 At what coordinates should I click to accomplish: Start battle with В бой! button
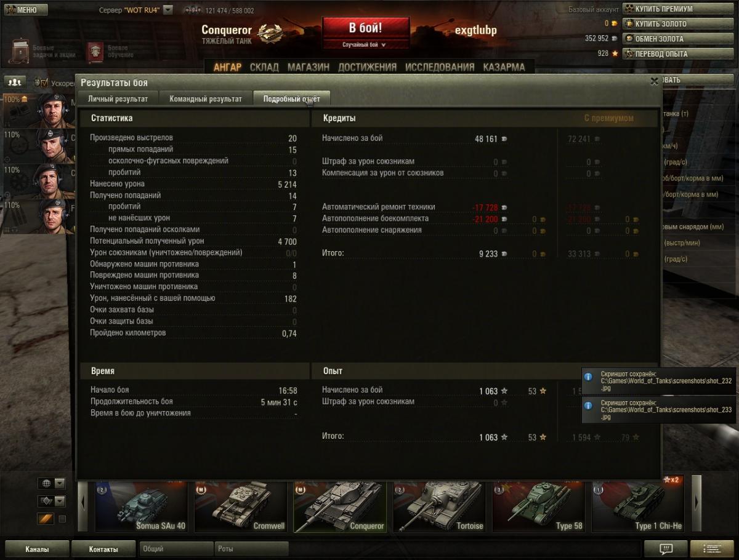[x=365, y=28]
